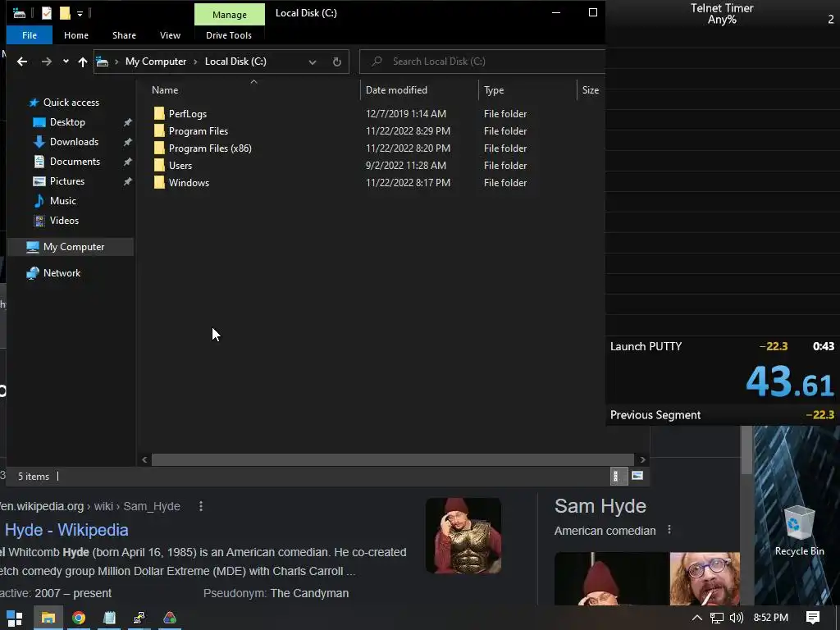Open the File menu
Viewport: 840px width, 630px height.
tap(30, 35)
